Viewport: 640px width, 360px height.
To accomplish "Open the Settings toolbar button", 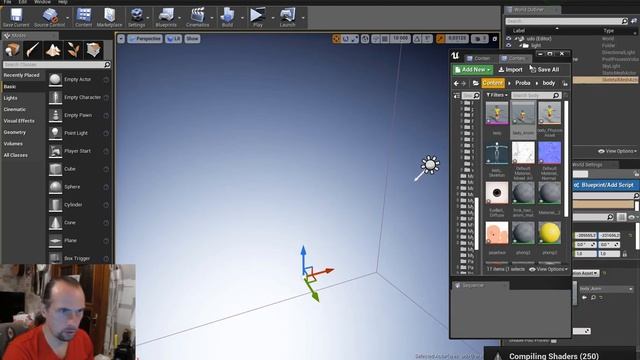I will (136, 17).
